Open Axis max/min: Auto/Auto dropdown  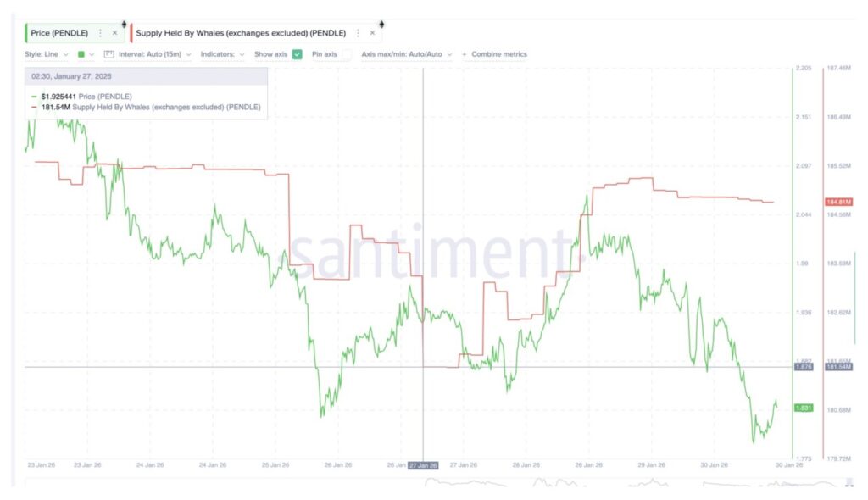(406, 54)
